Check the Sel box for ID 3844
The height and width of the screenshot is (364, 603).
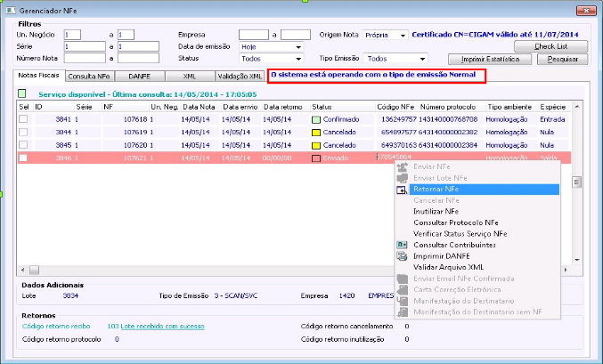click(x=24, y=132)
